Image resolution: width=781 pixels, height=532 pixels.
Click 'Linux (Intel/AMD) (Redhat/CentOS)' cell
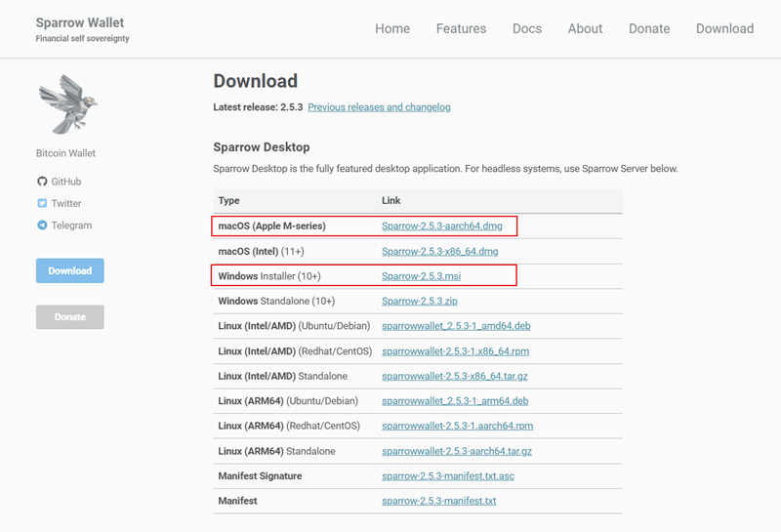tap(295, 351)
